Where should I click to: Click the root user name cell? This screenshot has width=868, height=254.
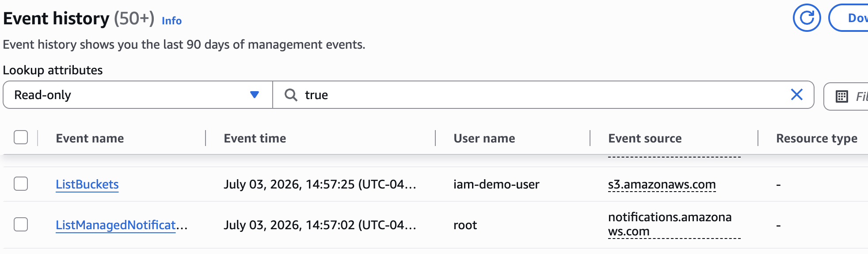pyautogui.click(x=465, y=225)
